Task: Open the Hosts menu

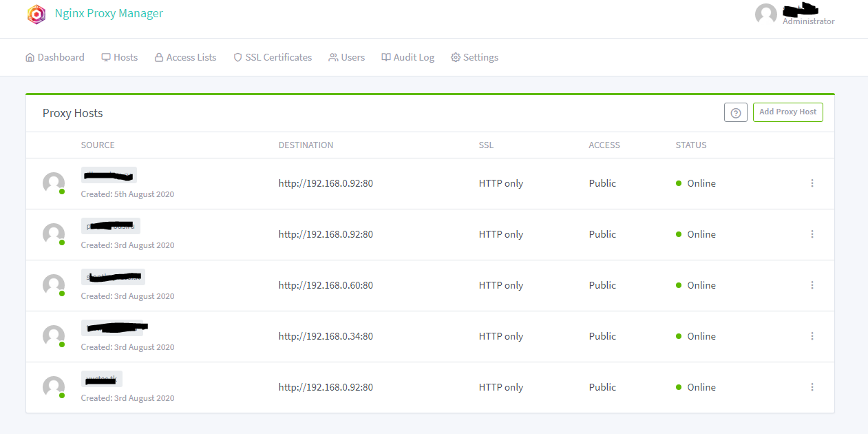Action: point(120,57)
